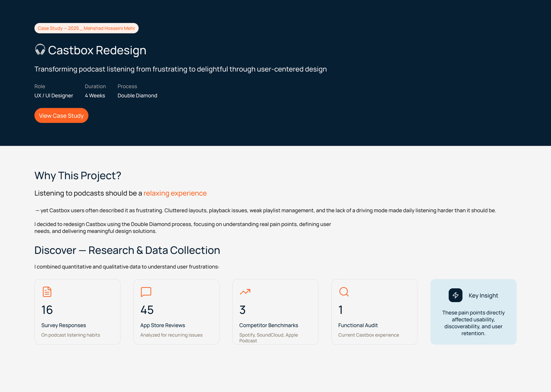The width and height of the screenshot is (551, 392).
Task: Select the 'relaxing experience' highlighted text
Action: (x=175, y=193)
